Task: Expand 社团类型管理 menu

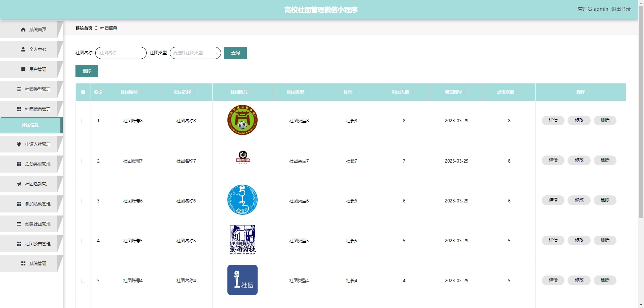Action: tap(31, 89)
